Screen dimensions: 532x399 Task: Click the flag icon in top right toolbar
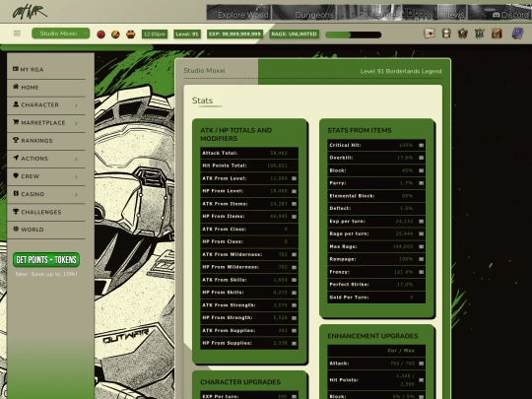[x=430, y=33]
